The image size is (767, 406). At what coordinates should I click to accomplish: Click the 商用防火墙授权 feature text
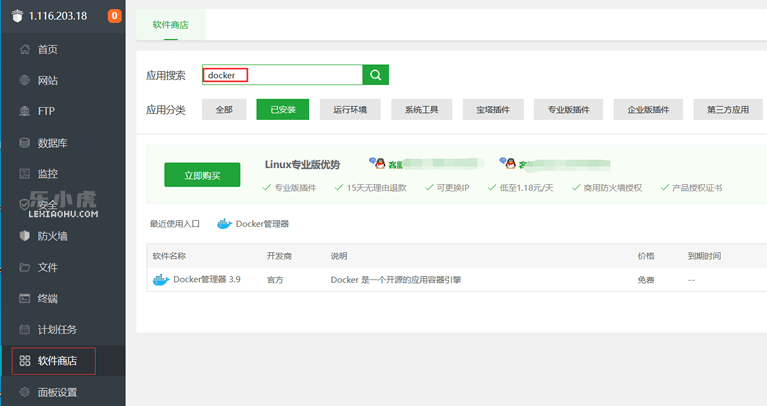coord(612,187)
